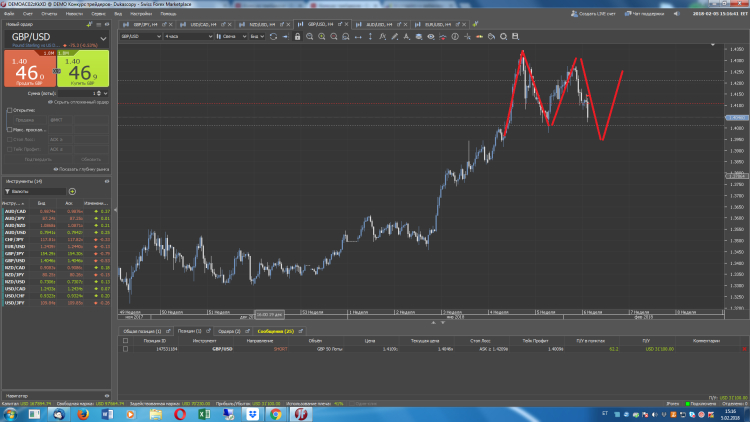Click Скрыть отложенный ордер link
Viewport: 750px width, 422px height.
78,102
